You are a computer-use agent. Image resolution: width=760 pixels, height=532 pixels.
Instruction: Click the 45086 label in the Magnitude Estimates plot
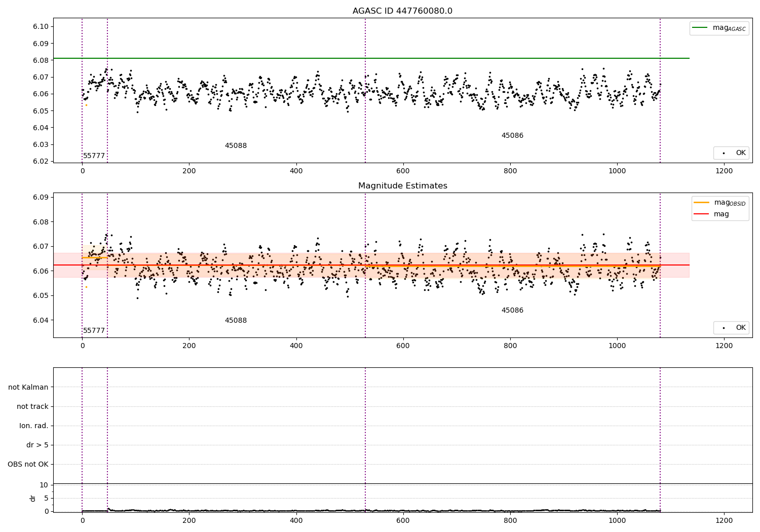tap(512, 310)
